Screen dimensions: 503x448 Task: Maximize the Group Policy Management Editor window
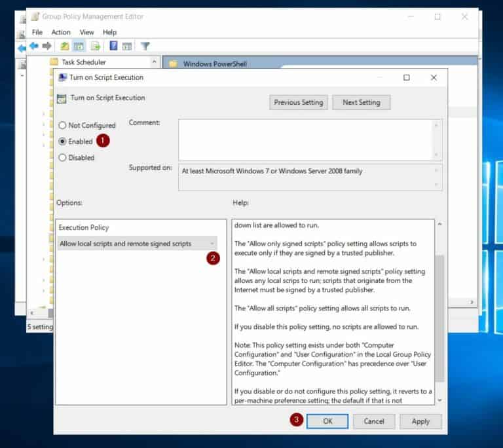438,16
